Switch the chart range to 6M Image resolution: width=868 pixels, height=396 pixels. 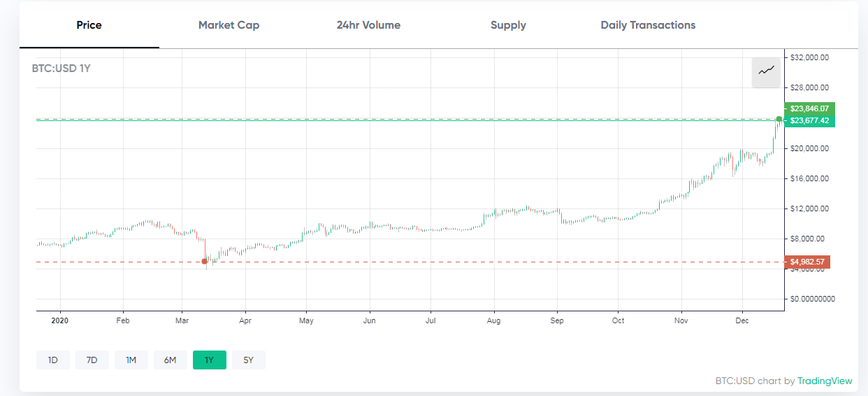(171, 360)
